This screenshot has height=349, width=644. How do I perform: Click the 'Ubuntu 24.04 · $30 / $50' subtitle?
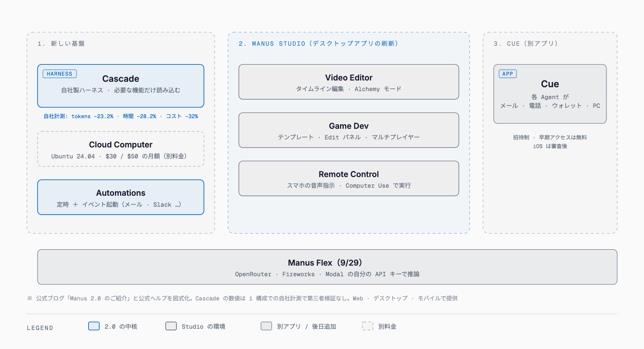click(x=119, y=156)
